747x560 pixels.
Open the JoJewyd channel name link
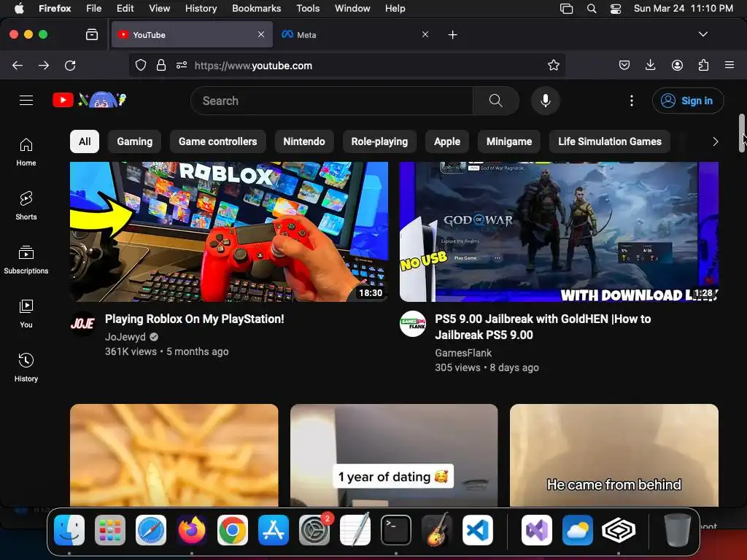pos(125,337)
